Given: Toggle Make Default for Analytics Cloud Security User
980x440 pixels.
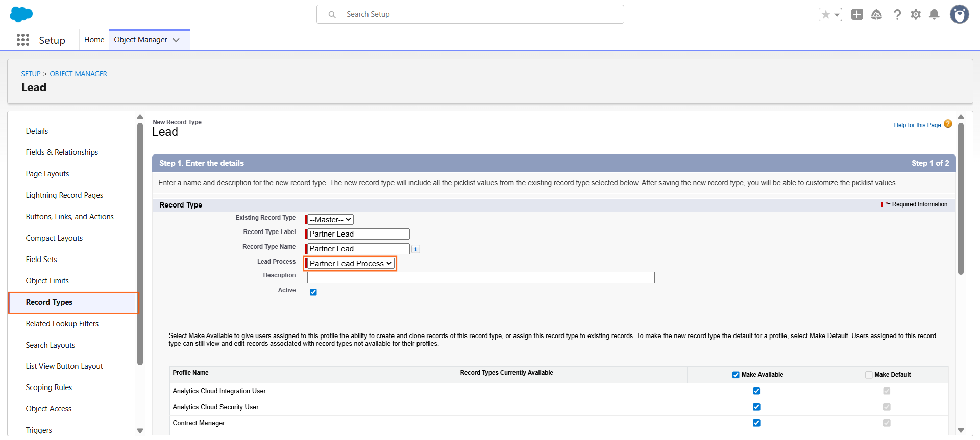Looking at the screenshot, I should tap(887, 407).
